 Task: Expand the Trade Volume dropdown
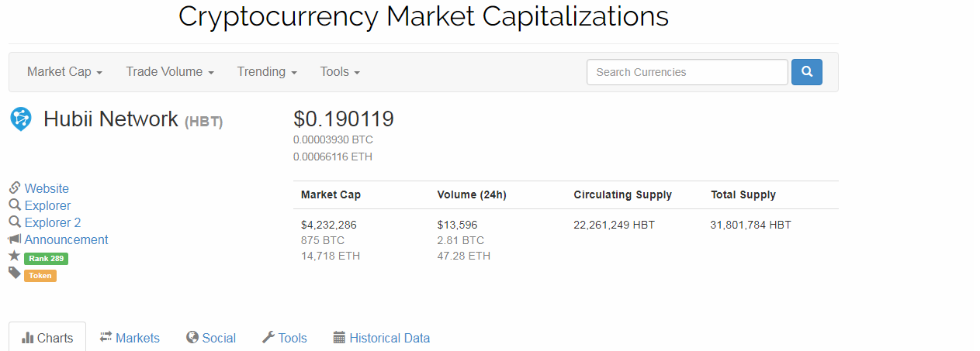tap(170, 72)
